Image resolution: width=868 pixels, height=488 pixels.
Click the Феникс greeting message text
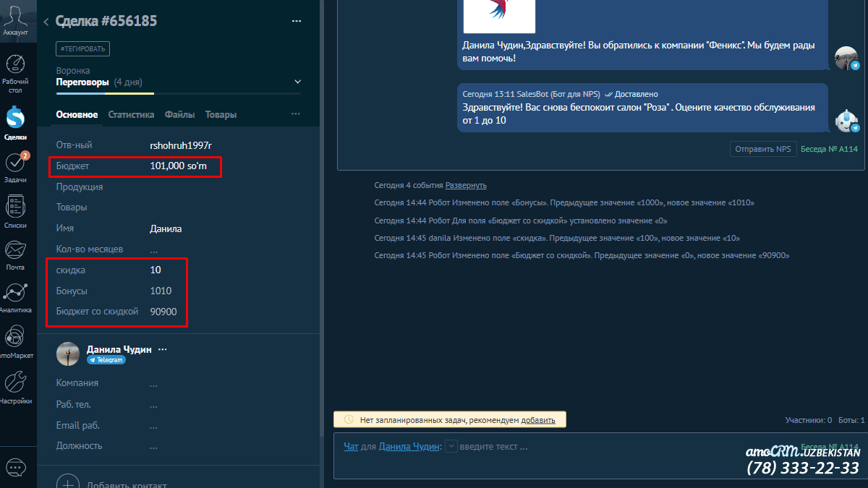pyautogui.click(x=639, y=51)
